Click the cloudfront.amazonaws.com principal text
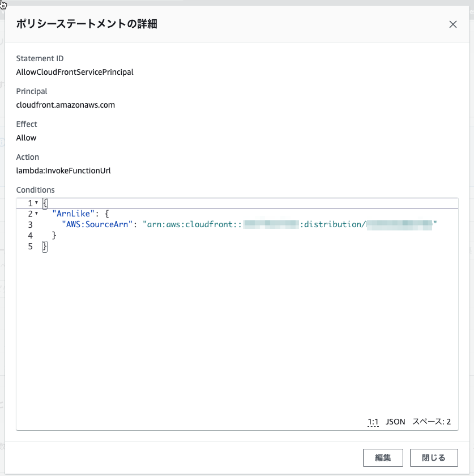 tap(66, 105)
